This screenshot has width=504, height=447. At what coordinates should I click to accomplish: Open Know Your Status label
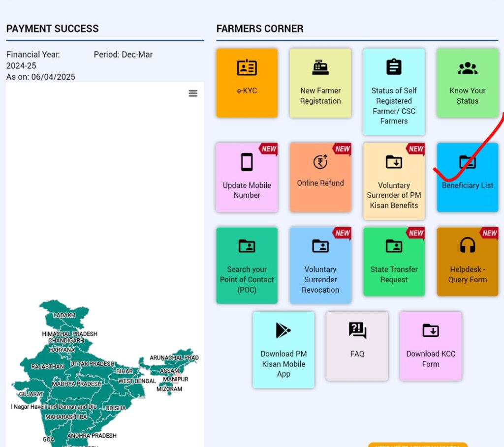click(468, 96)
